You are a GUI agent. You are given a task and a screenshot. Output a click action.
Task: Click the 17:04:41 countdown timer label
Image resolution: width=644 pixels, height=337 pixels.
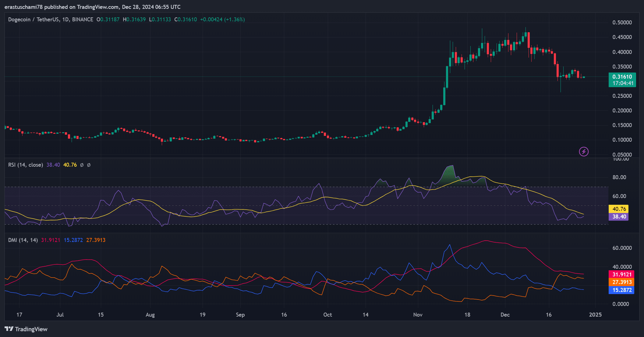[x=623, y=83]
